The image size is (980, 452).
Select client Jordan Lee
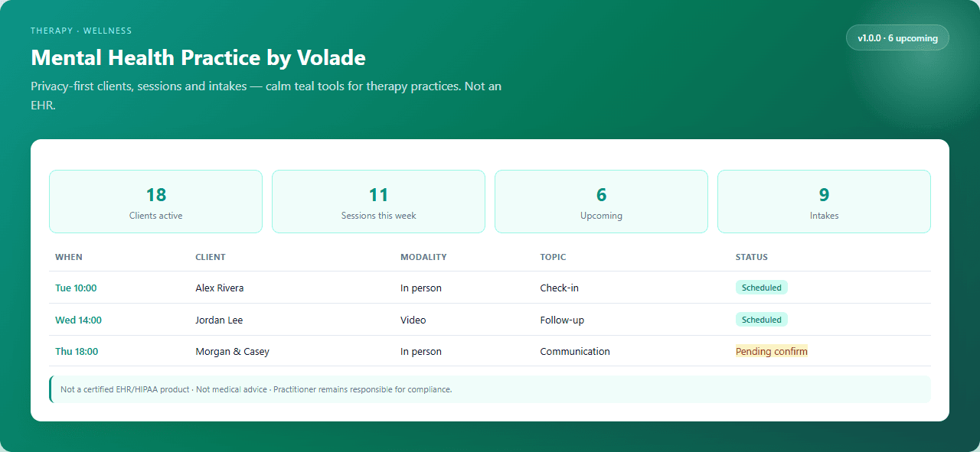tap(219, 320)
